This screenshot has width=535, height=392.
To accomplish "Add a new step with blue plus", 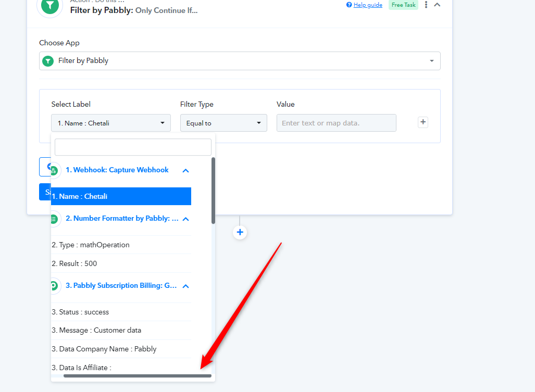I will point(240,233).
